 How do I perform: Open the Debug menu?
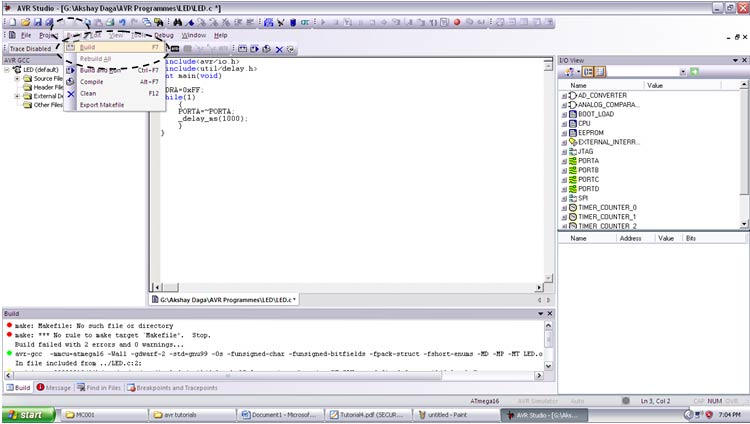point(164,35)
